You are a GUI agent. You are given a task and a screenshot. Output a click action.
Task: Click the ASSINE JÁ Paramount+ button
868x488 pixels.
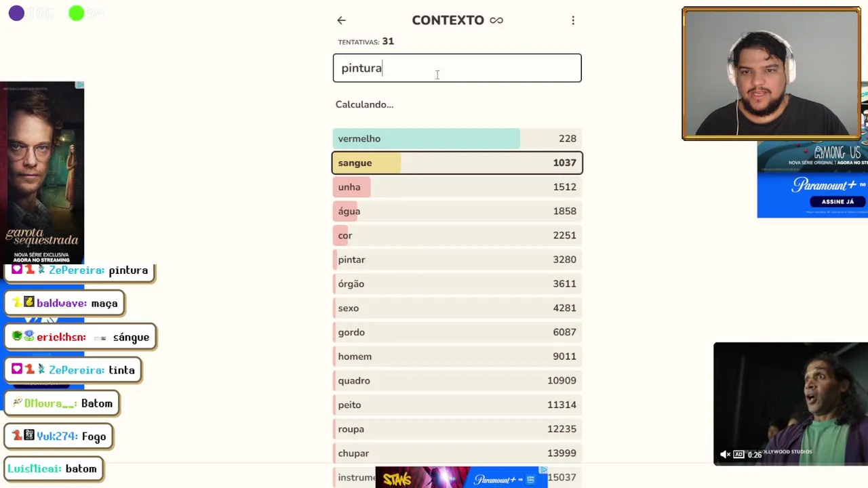click(837, 201)
